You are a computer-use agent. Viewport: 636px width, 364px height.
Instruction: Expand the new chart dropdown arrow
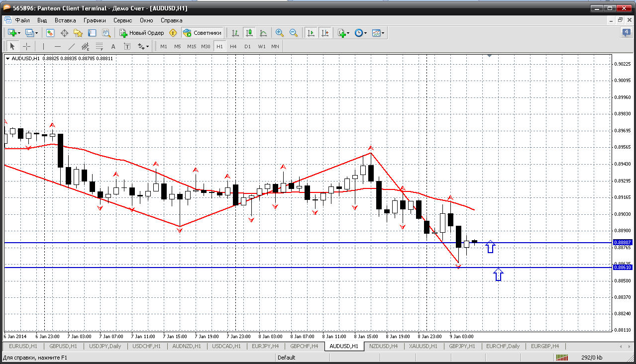point(19,33)
